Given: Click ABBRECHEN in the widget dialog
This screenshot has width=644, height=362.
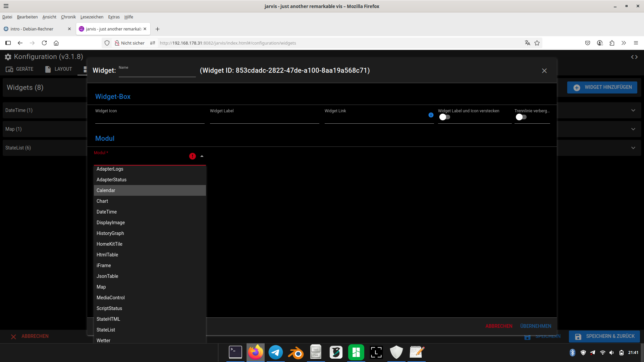Looking at the screenshot, I should (x=499, y=326).
